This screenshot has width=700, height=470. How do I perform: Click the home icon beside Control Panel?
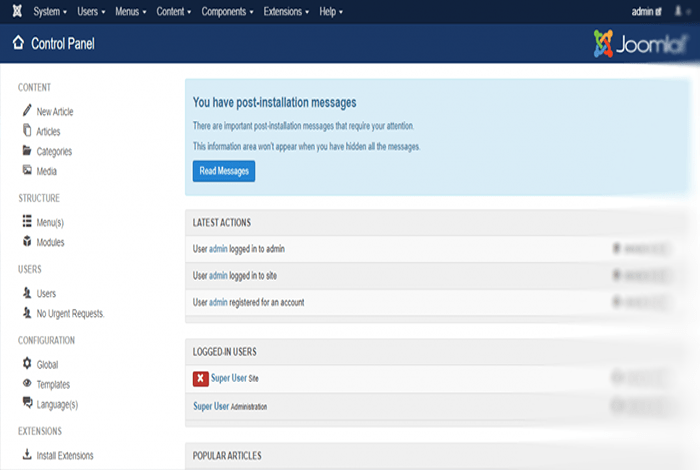point(18,43)
